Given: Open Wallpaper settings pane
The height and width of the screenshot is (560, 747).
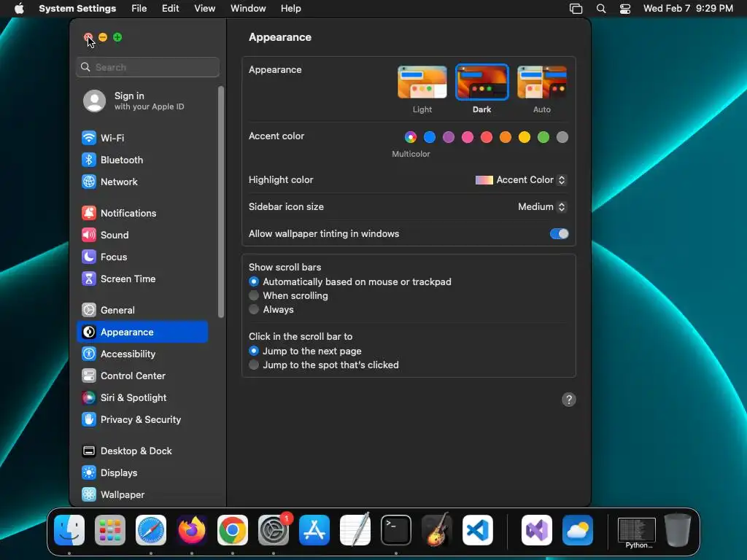Looking at the screenshot, I should 142,495.
